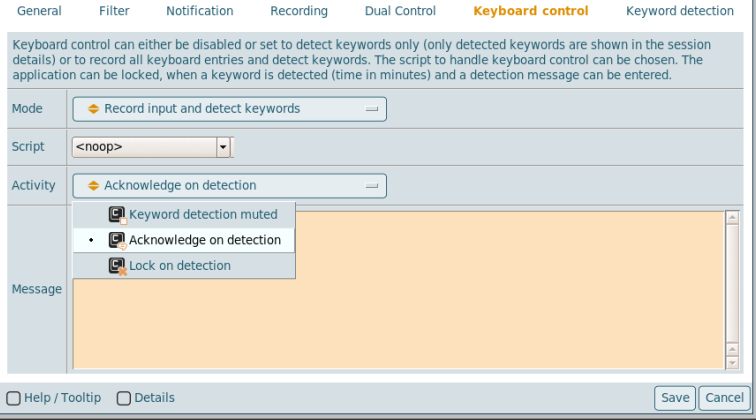756x420 pixels.
Task: Go to the Notification tab
Action: (200, 12)
